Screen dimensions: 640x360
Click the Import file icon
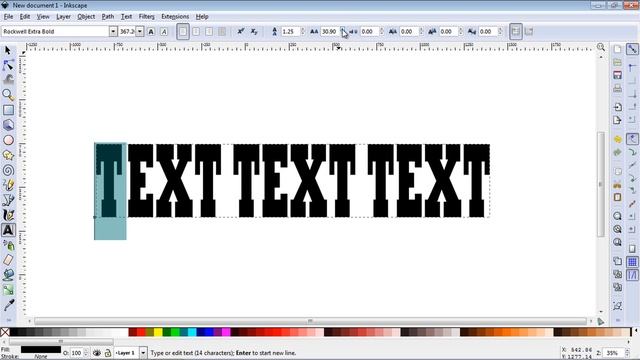pos(617,107)
